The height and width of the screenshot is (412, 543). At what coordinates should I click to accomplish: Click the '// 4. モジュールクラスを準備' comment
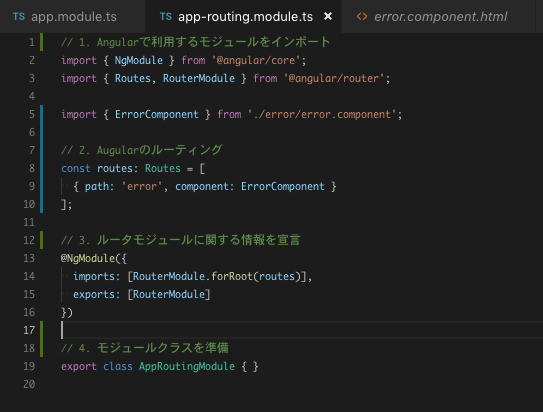(x=145, y=348)
